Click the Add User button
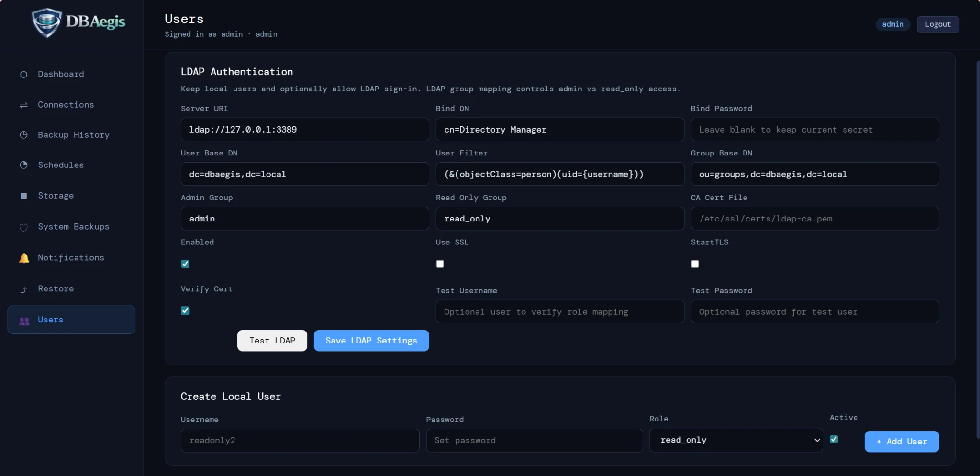The height and width of the screenshot is (476, 980). click(902, 442)
